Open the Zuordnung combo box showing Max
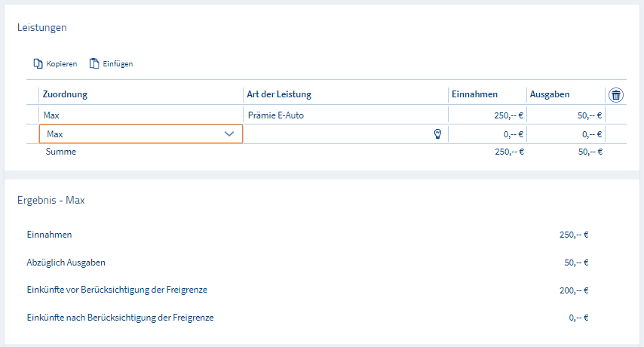This screenshot has width=644, height=347. [141, 134]
